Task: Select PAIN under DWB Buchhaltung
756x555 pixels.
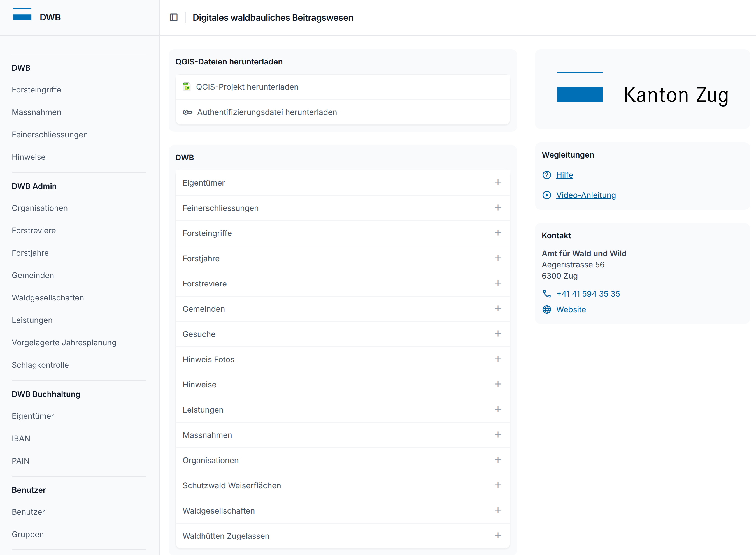Action: (x=20, y=461)
